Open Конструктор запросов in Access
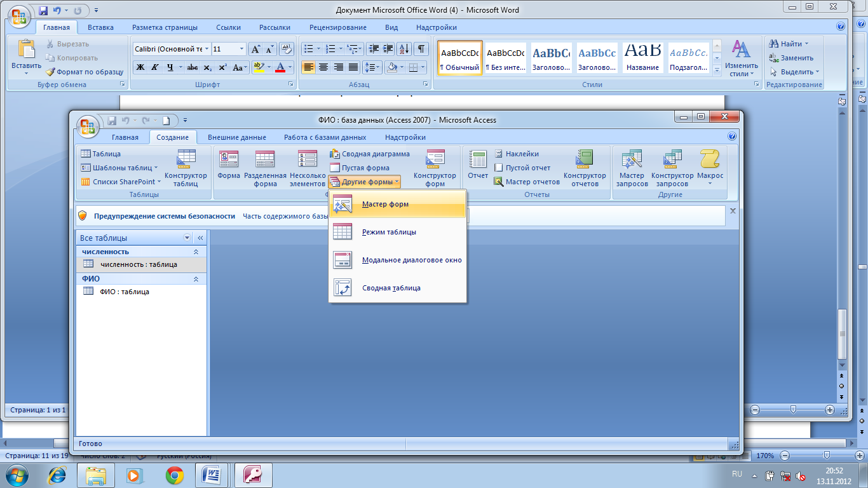This screenshot has width=868, height=488. click(672, 168)
